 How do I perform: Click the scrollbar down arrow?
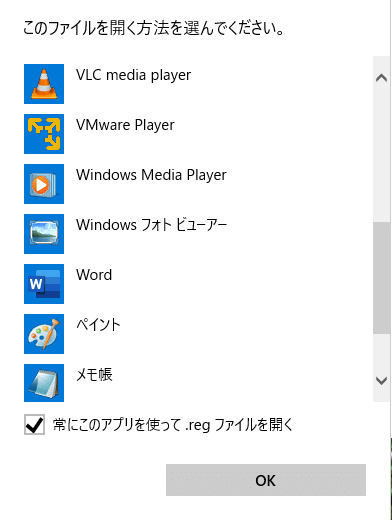(381, 381)
